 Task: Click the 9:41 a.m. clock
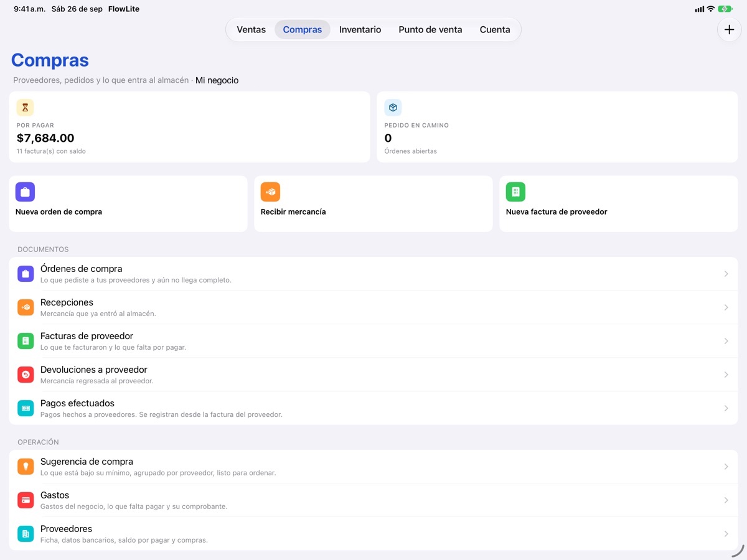click(x=29, y=9)
